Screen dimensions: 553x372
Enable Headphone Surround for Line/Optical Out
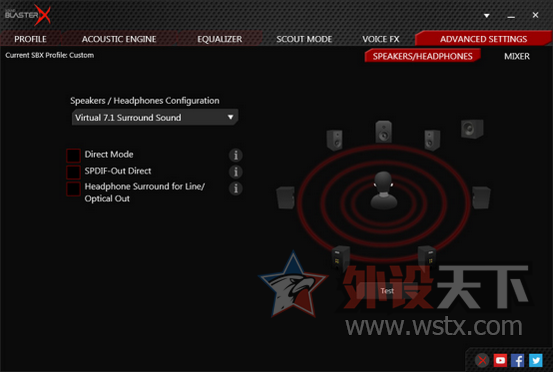tap(73, 188)
